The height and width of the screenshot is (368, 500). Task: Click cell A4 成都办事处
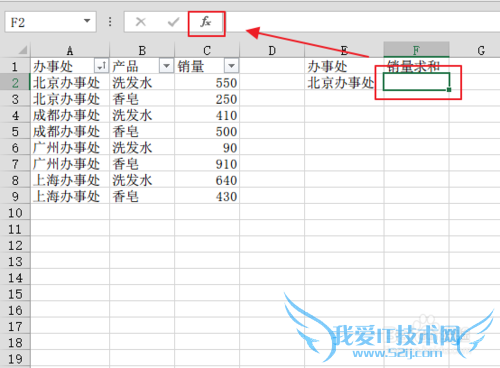(70, 115)
